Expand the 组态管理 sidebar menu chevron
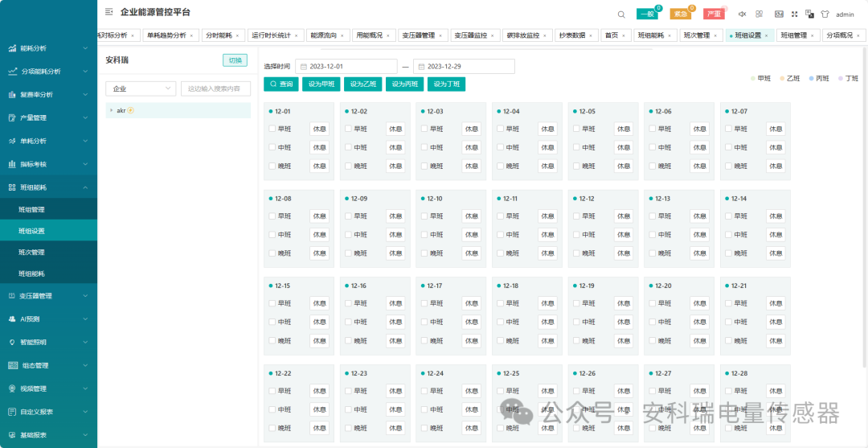This screenshot has width=868, height=448. click(85, 365)
